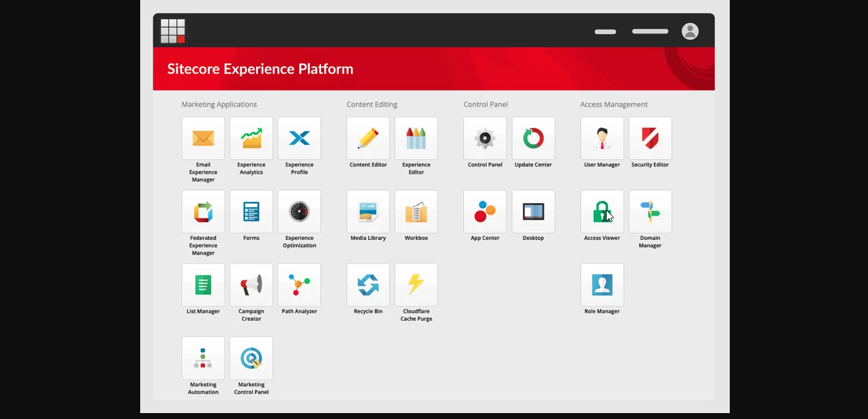Image resolution: width=868 pixels, height=419 pixels.
Task: Open the Control Panel gear icon
Action: point(485,138)
